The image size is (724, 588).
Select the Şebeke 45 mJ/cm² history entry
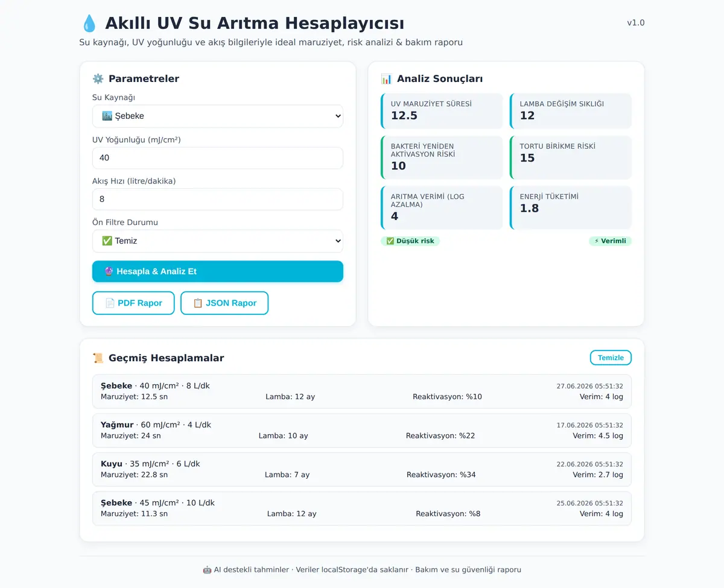coord(362,508)
